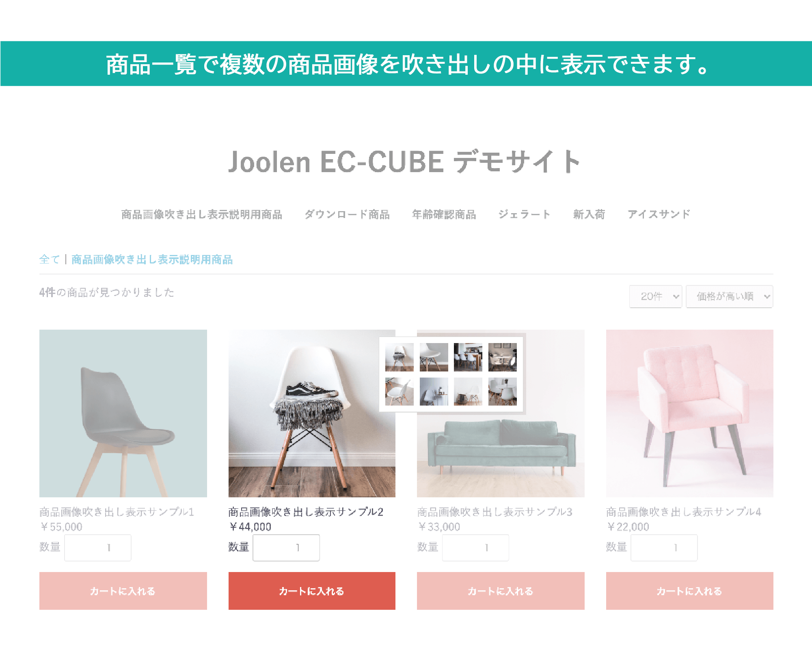Screen dimensions: 812x665
Task: Click the last thumbnail in the bottom row
Action: tap(503, 391)
